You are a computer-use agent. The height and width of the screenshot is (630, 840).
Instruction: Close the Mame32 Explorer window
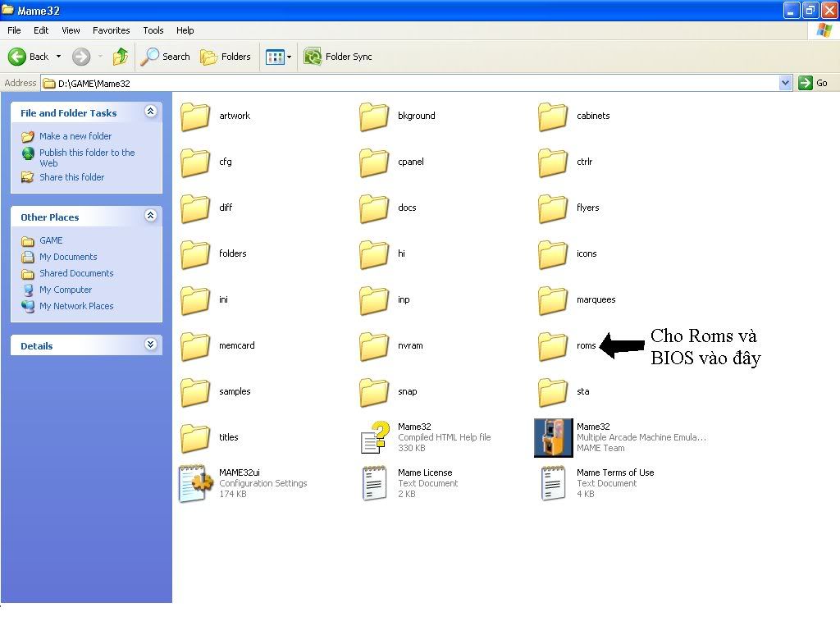point(829,10)
